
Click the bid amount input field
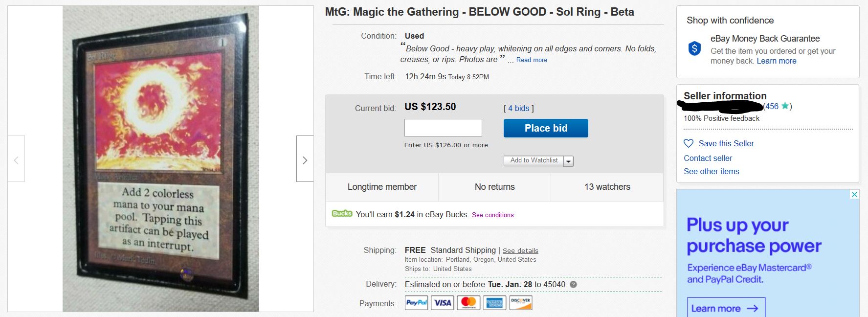pos(443,128)
